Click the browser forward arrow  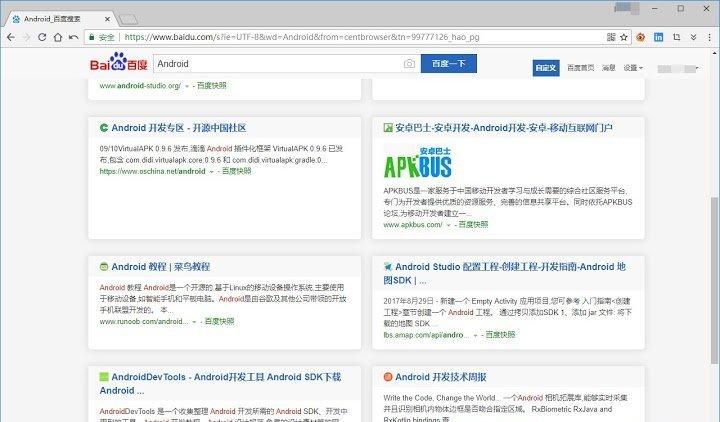point(26,37)
